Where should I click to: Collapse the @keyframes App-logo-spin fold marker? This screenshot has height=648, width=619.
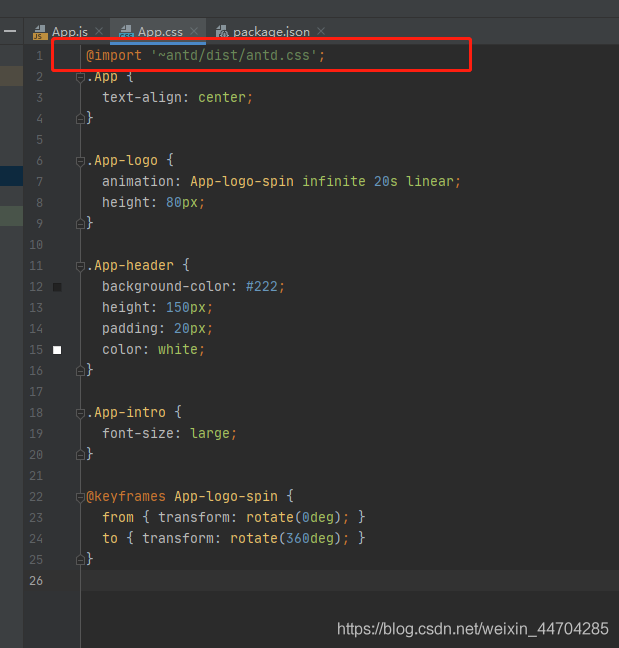pyautogui.click(x=80, y=497)
